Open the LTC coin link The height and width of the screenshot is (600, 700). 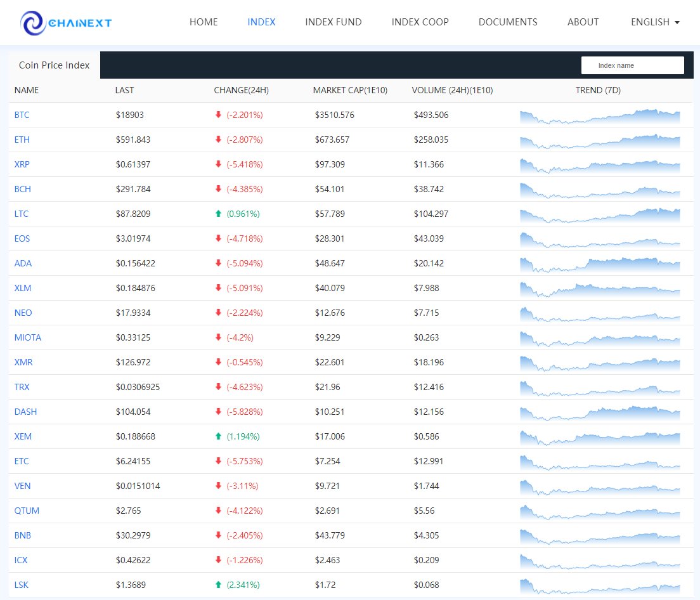pos(21,214)
